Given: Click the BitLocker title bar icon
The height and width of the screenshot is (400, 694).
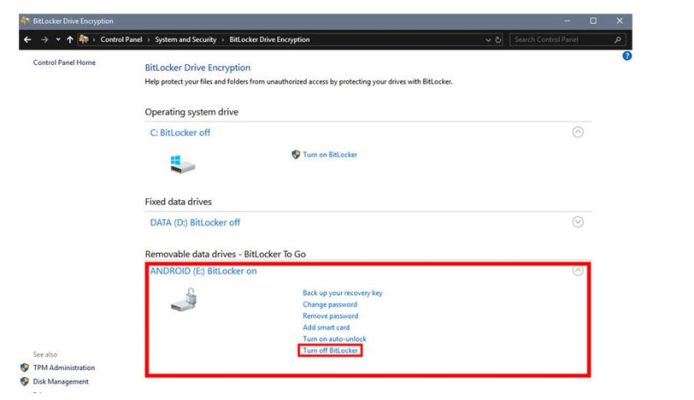Looking at the screenshot, I should tap(25, 21).
